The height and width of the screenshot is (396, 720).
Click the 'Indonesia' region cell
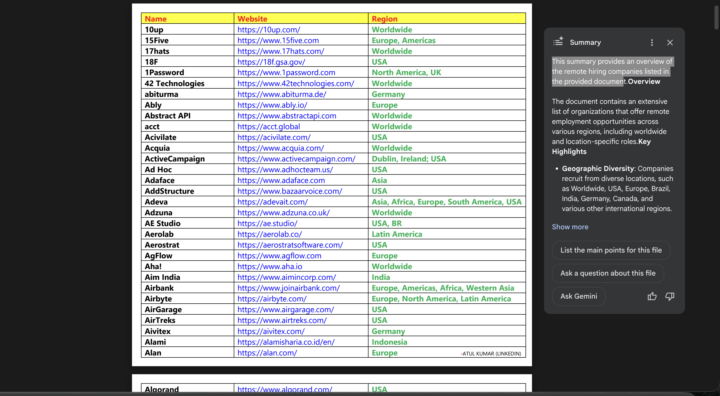(447, 342)
